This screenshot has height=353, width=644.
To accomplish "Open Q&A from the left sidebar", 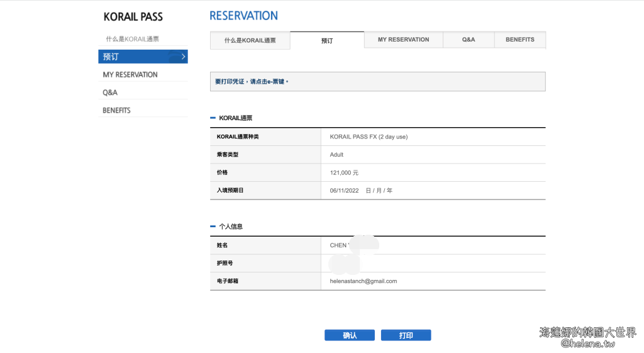I will (110, 92).
